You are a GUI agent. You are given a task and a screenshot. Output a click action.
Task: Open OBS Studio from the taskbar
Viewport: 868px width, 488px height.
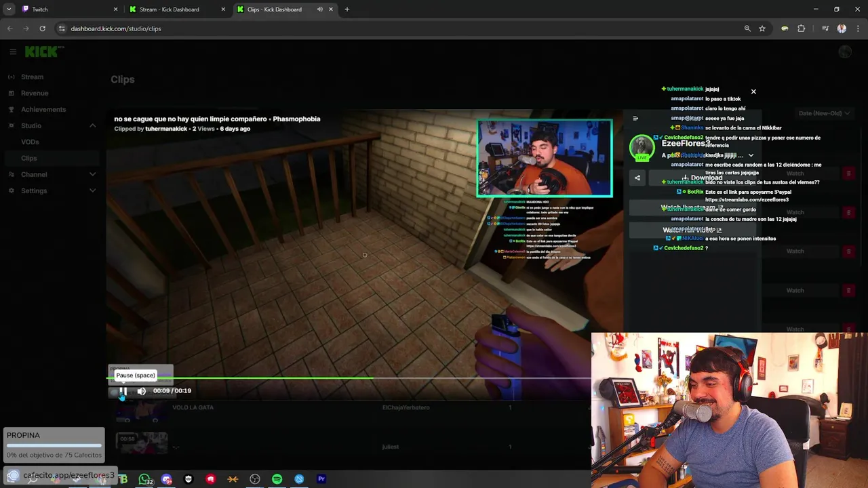(255, 479)
